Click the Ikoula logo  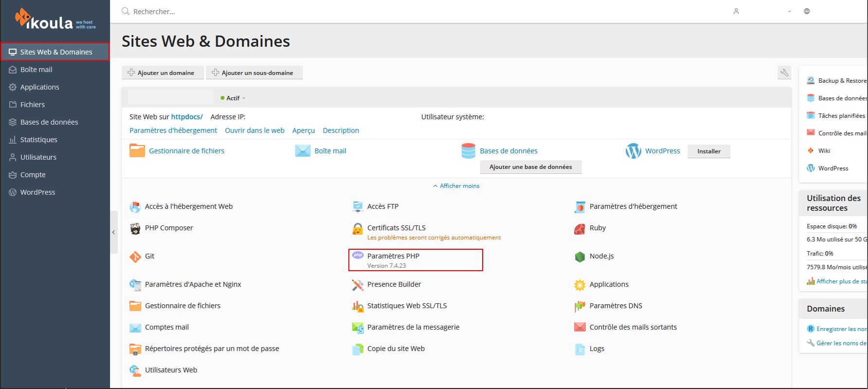[x=55, y=19]
